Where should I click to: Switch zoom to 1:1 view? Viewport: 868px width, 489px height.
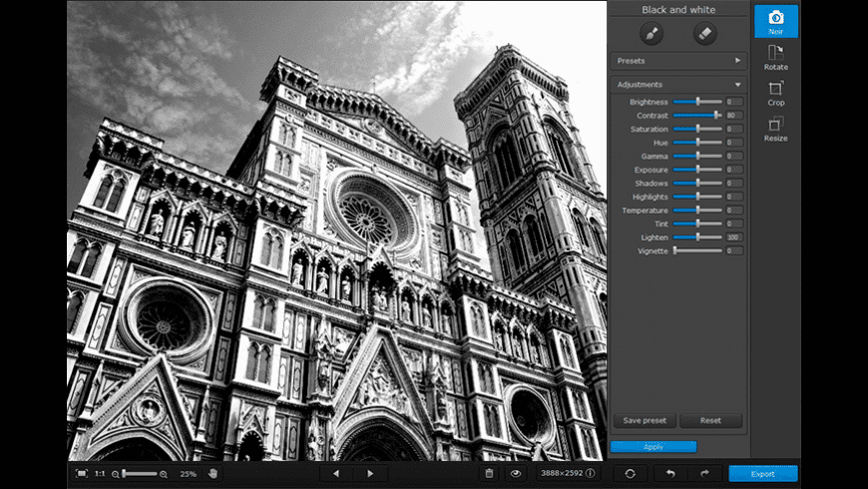pyautogui.click(x=100, y=473)
